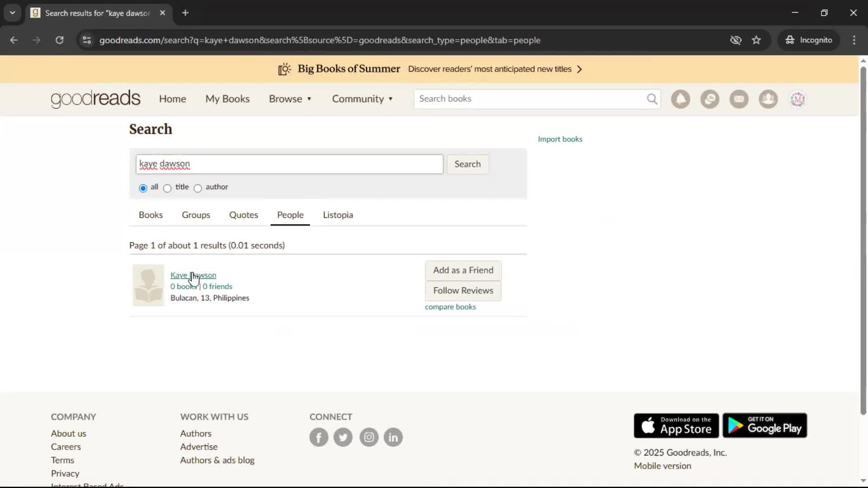Open the About us footer link
The height and width of the screenshot is (488, 868).
coord(68,433)
